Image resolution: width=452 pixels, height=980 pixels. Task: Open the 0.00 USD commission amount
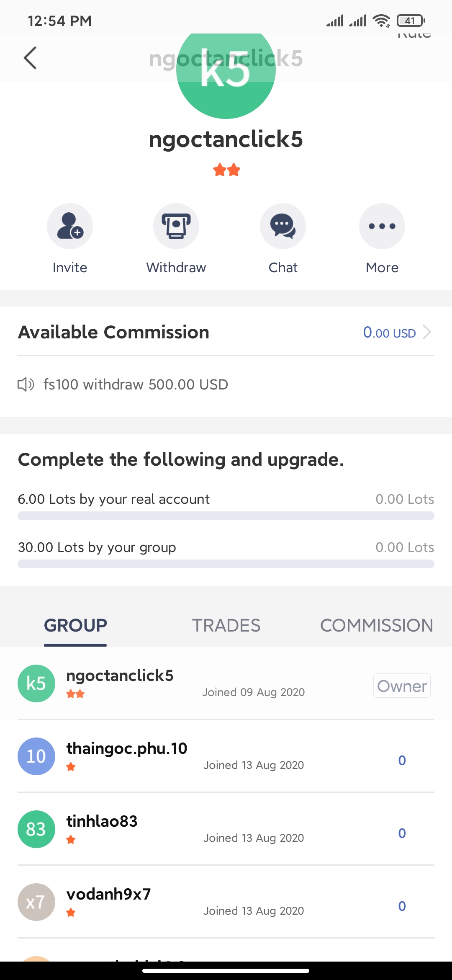[x=389, y=333]
